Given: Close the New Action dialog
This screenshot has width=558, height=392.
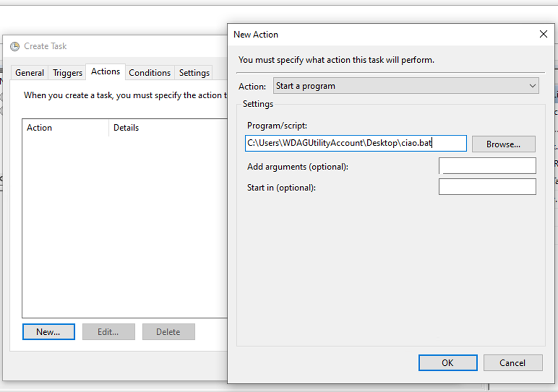Looking at the screenshot, I should point(543,34).
